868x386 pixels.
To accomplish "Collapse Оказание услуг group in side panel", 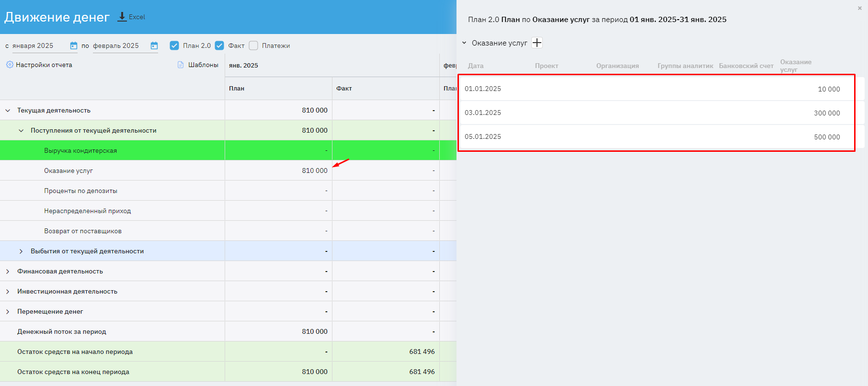I will point(464,43).
